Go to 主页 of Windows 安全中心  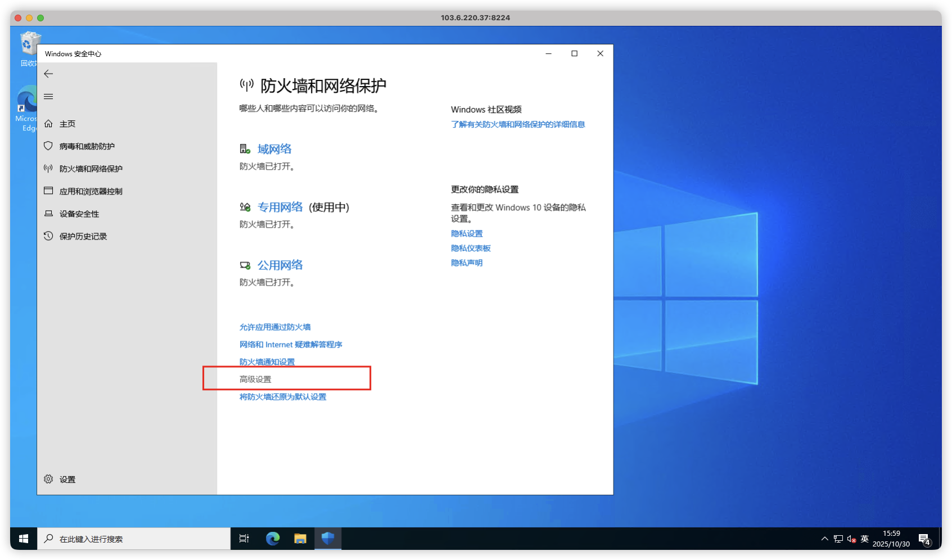pos(67,123)
